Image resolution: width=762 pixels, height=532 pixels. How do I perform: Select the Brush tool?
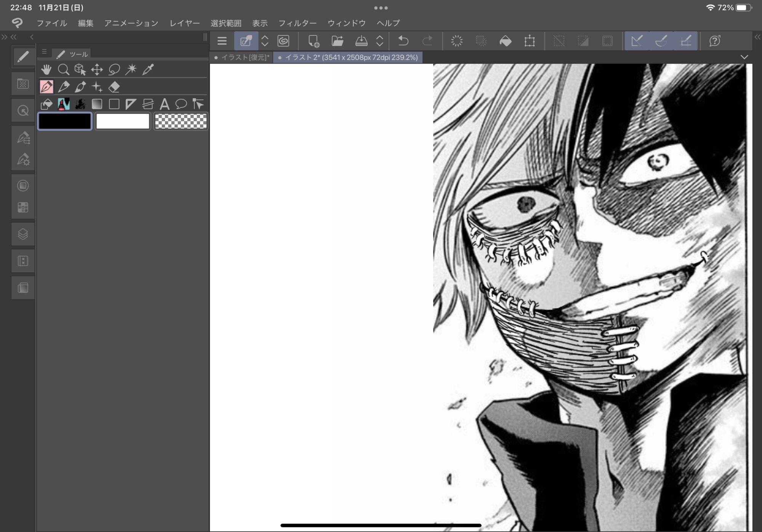[80, 87]
